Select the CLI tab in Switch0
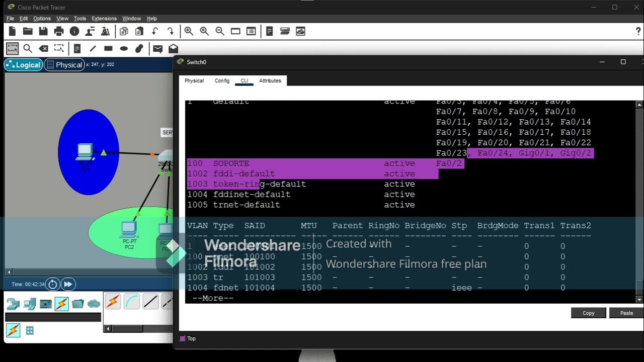 (244, 80)
